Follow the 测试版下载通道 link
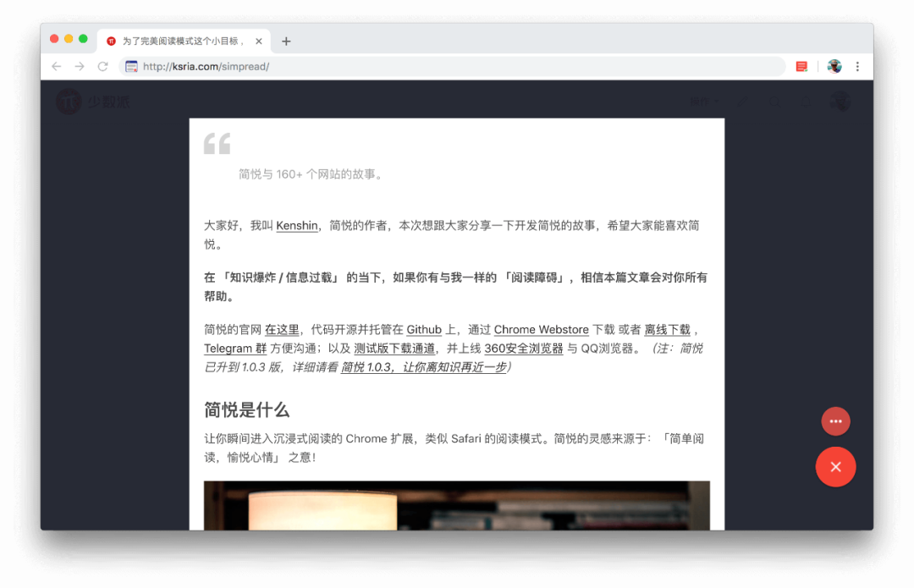The width and height of the screenshot is (914, 588). click(x=394, y=349)
